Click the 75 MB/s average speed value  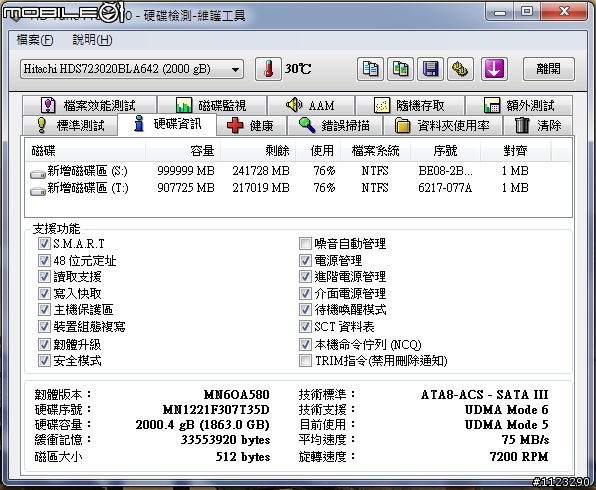click(x=525, y=440)
